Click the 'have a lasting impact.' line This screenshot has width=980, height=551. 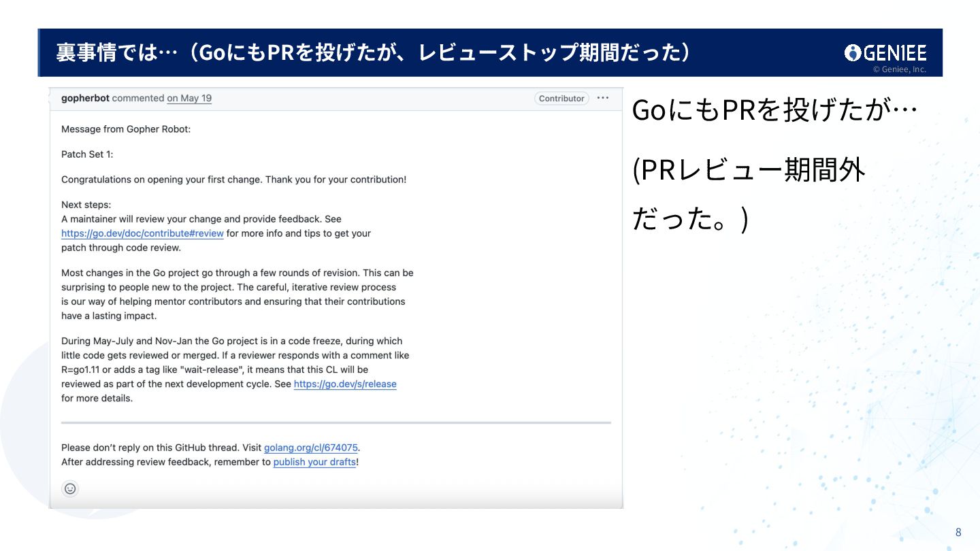pyautogui.click(x=109, y=316)
